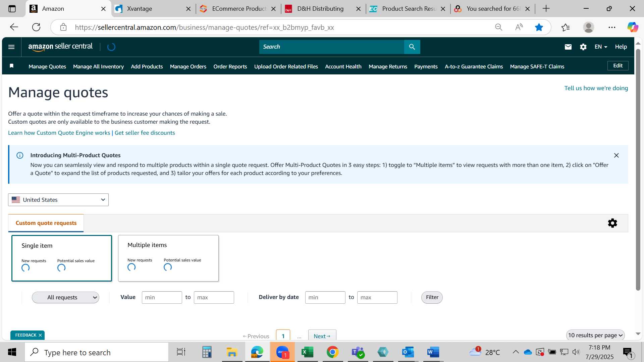Open Microsoft Teams from the taskbar
The image size is (644, 362).
pyautogui.click(x=358, y=352)
